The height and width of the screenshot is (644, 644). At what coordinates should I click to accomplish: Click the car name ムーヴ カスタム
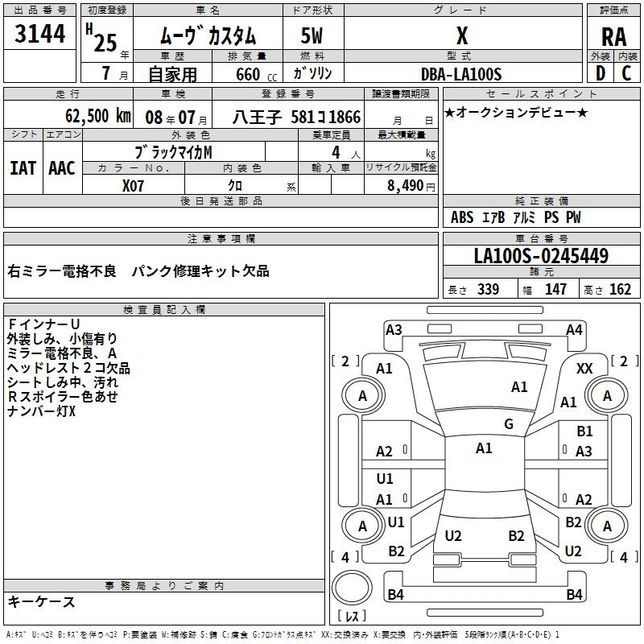pos(208,35)
